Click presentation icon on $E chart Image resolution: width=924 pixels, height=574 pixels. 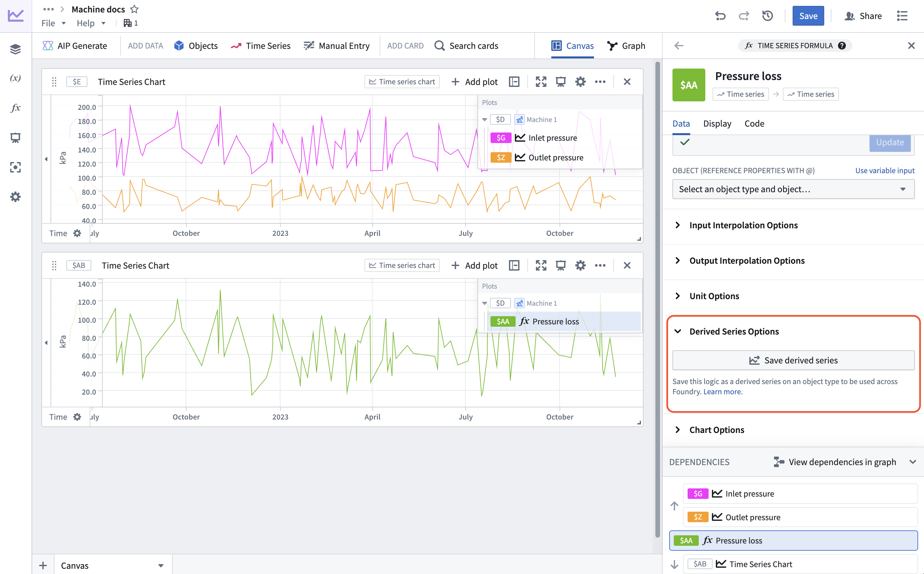coord(561,82)
